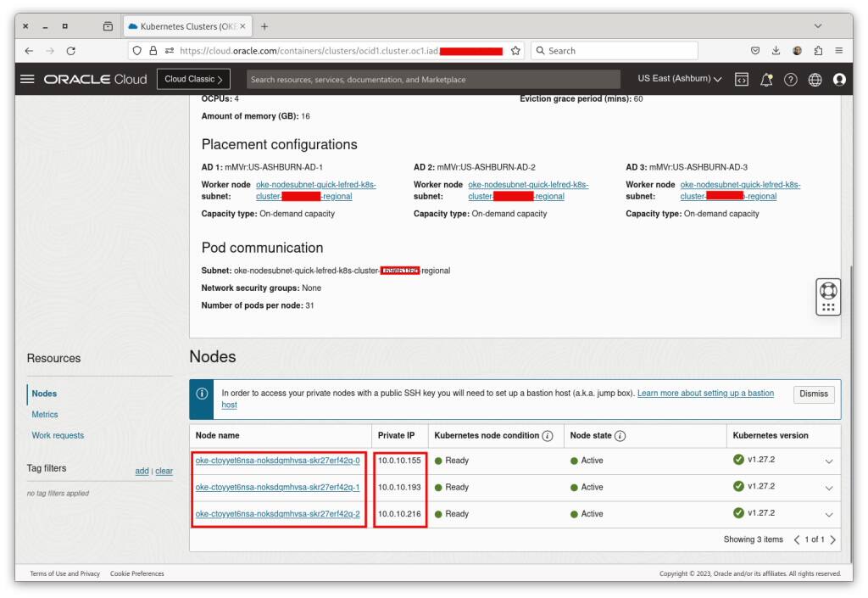Reload the current browser page
Image resolution: width=868 pixels, height=598 pixels.
[71, 51]
